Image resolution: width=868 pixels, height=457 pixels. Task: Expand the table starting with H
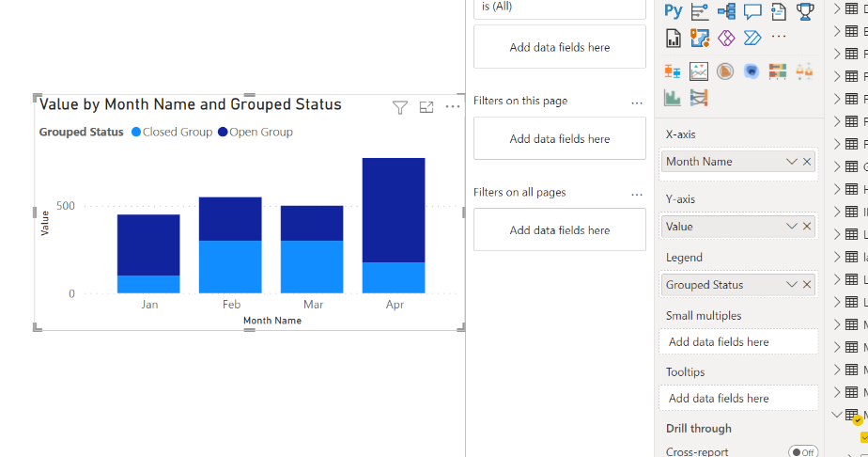point(837,189)
